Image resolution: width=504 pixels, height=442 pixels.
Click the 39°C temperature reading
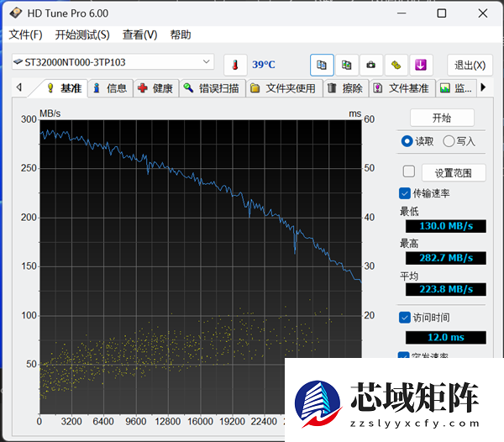tap(264, 65)
